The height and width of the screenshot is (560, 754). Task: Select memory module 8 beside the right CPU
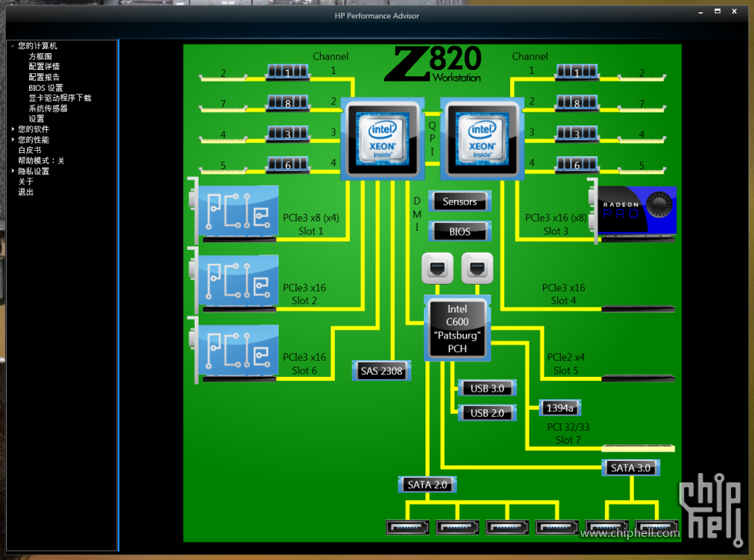coord(577,102)
